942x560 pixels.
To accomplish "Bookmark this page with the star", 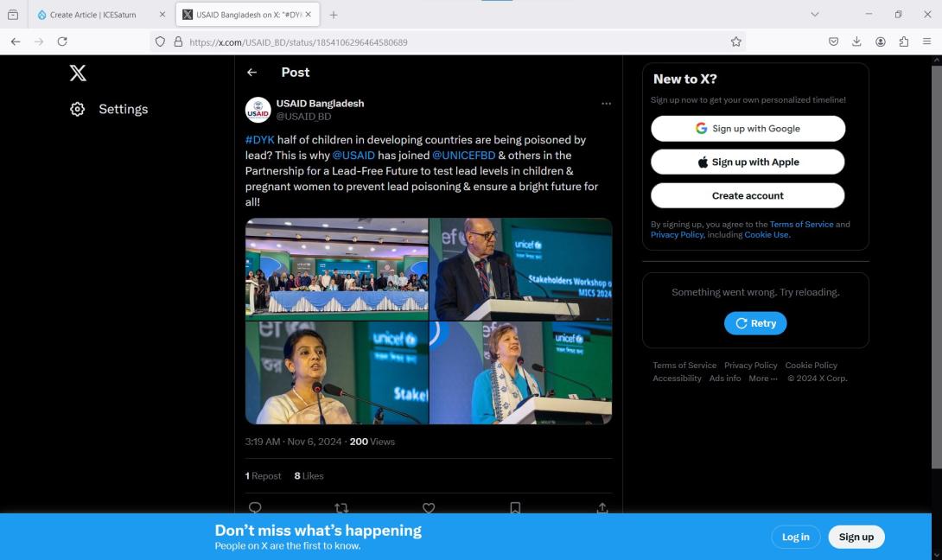I will [736, 41].
